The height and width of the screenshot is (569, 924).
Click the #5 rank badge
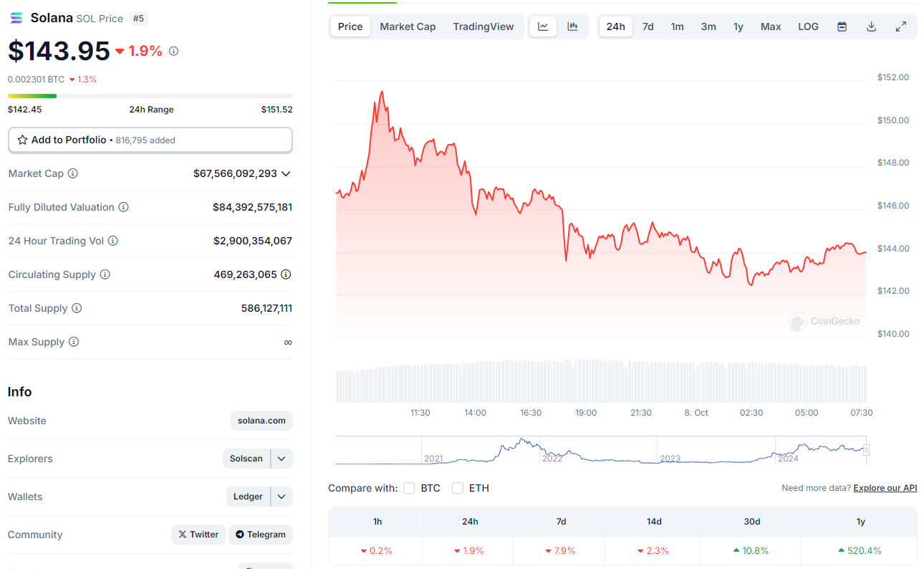[138, 19]
